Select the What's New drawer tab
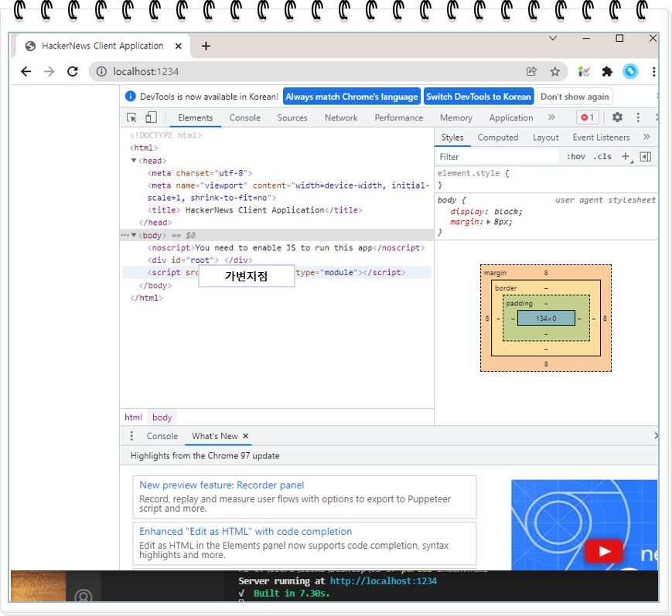672x616 pixels. click(215, 436)
